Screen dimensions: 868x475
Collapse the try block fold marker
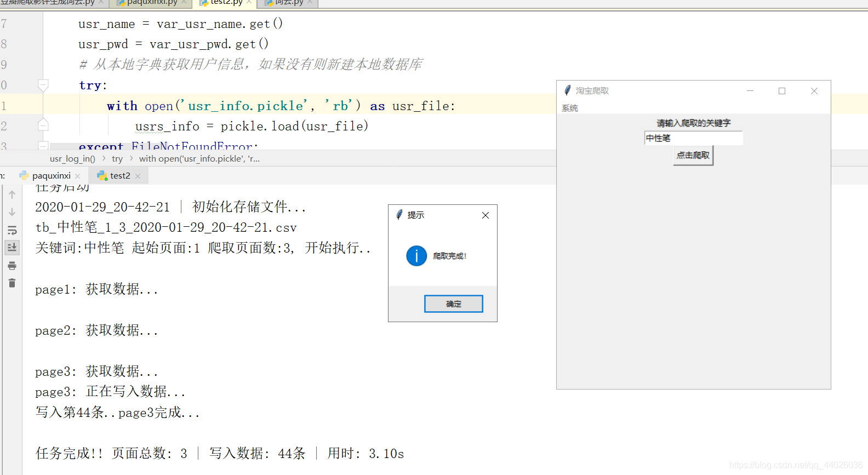(43, 85)
